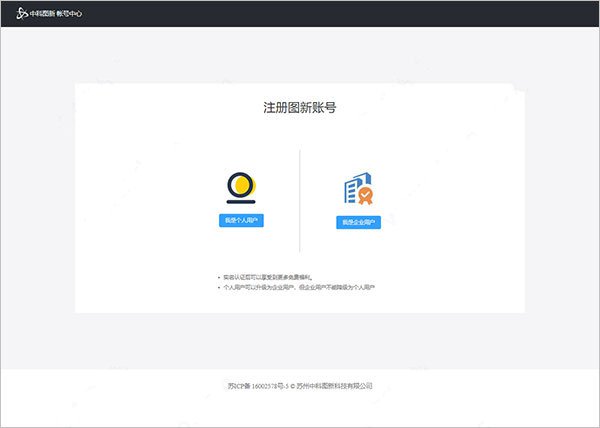
Task: Choose the 我是个人用户 button
Action: [241, 220]
